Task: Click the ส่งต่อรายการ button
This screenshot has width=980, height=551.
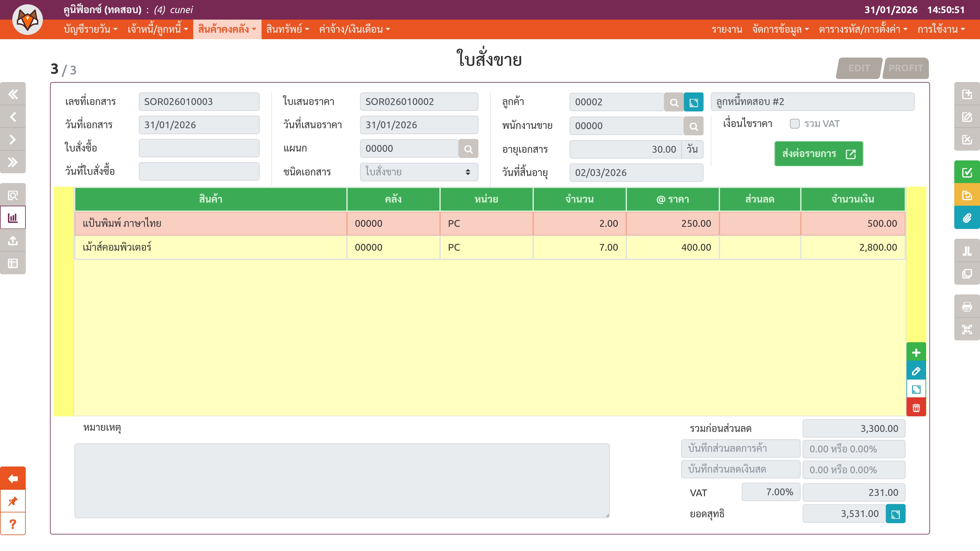Action: tap(818, 154)
